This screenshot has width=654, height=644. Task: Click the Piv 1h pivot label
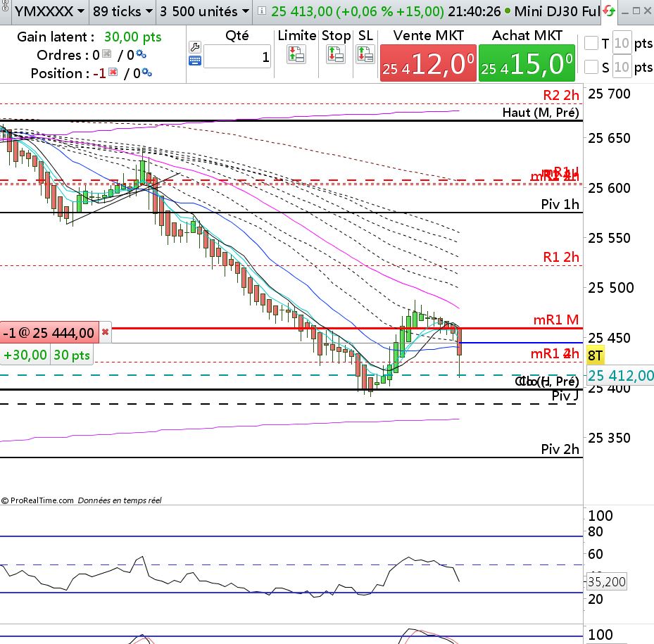pos(560,204)
